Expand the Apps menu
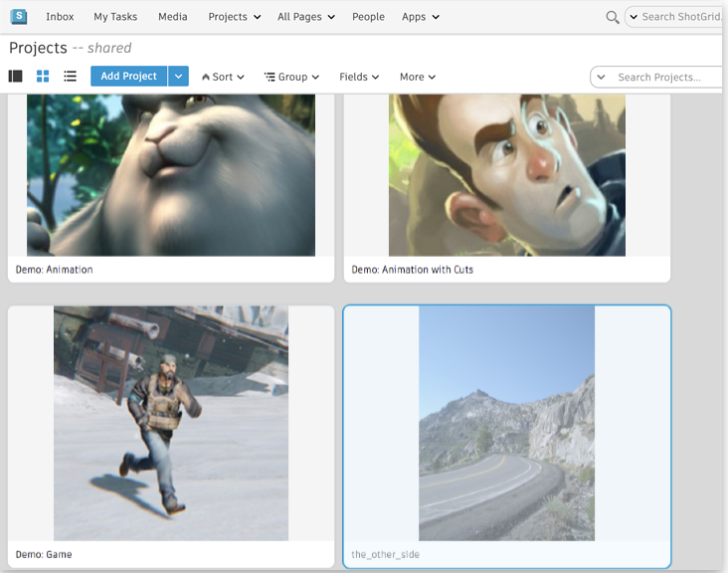 (420, 17)
